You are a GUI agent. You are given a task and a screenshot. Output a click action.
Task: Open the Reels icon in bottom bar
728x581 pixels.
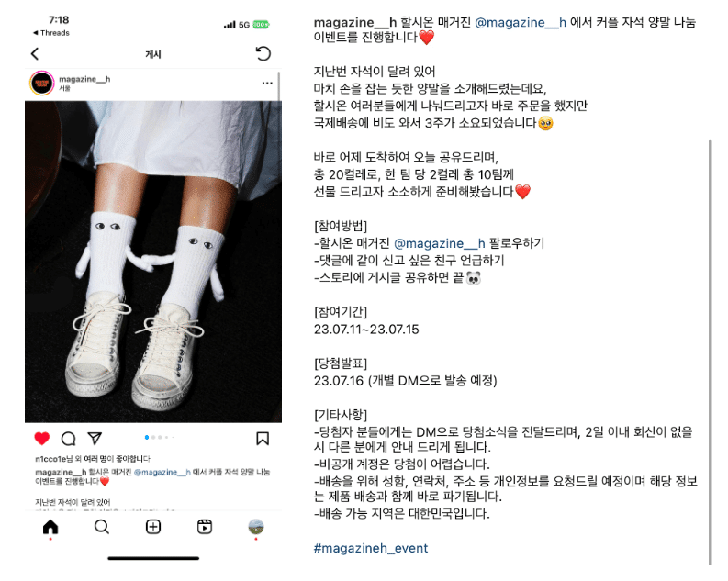tap(205, 527)
